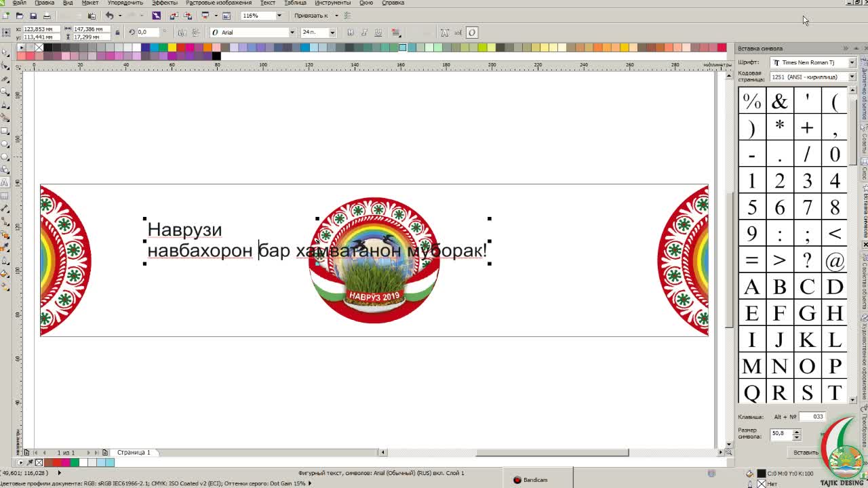The height and width of the screenshot is (488, 868).
Task: Insert the capital letter K glyph
Action: coord(807,340)
